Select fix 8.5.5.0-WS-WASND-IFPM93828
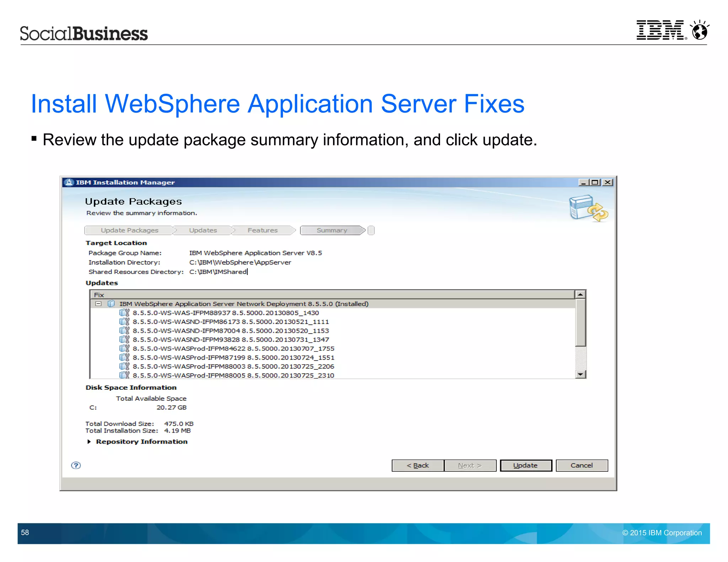Viewport: 728px width, 562px height. [231, 339]
